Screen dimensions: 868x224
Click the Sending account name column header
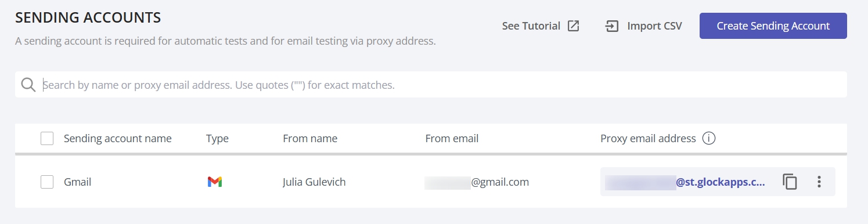pos(118,139)
